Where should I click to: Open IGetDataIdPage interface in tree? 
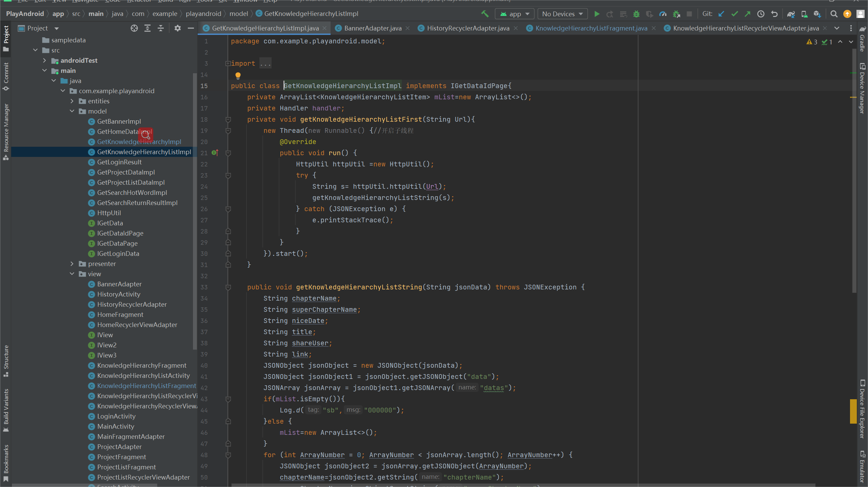point(120,233)
